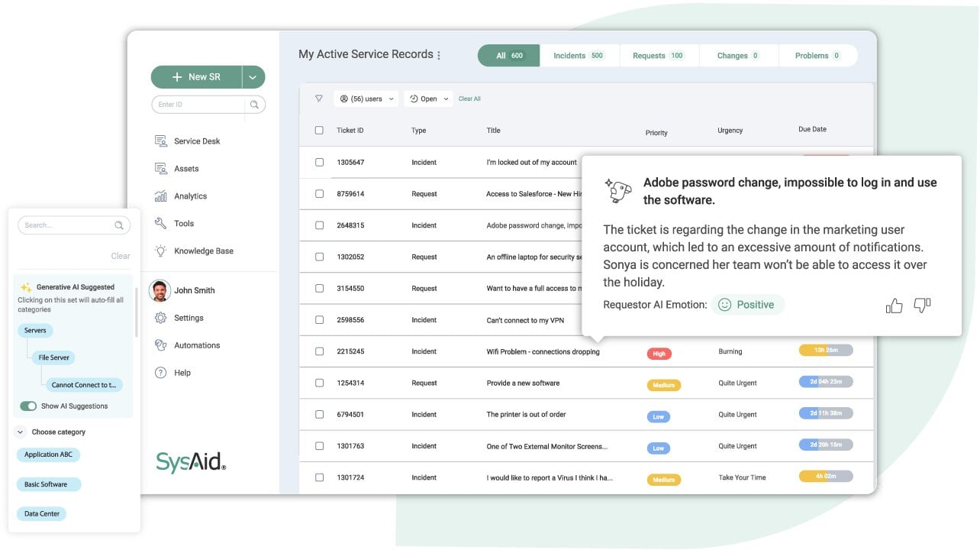980x550 pixels.
Task: Click the New SR button
Action: pyautogui.click(x=197, y=77)
